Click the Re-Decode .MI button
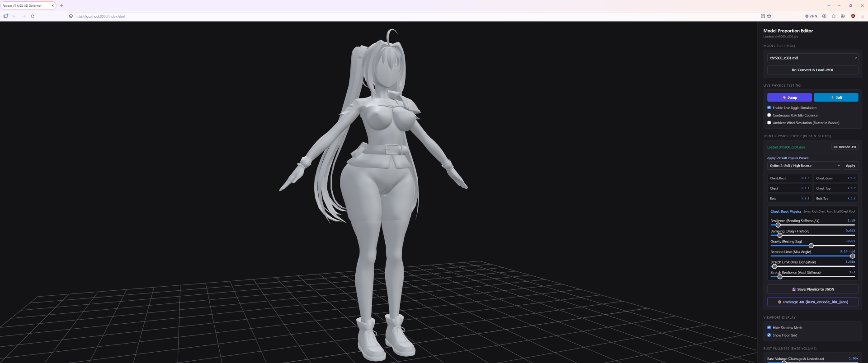 [x=844, y=147]
